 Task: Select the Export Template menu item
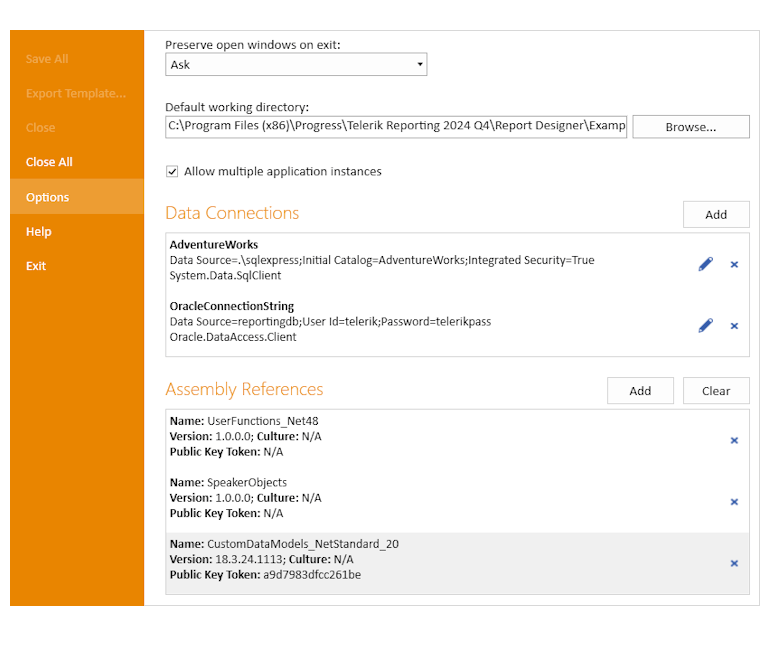pos(76,93)
